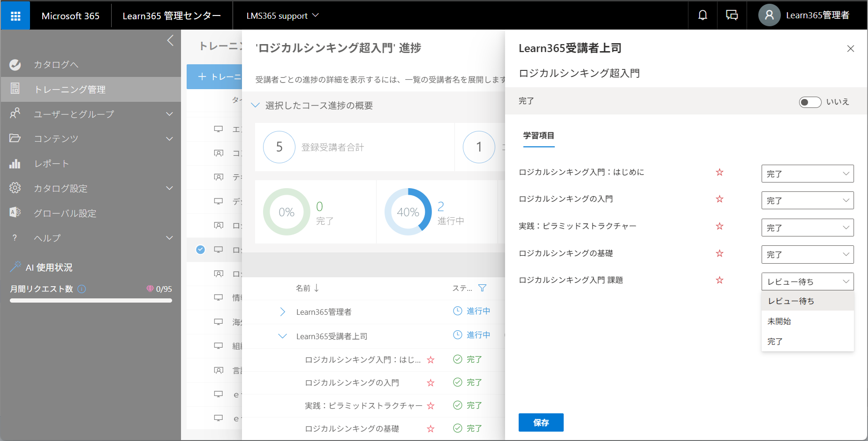Image resolution: width=868 pixels, height=441 pixels.
Task: Open レポート in sidebar
Action: 91,163
